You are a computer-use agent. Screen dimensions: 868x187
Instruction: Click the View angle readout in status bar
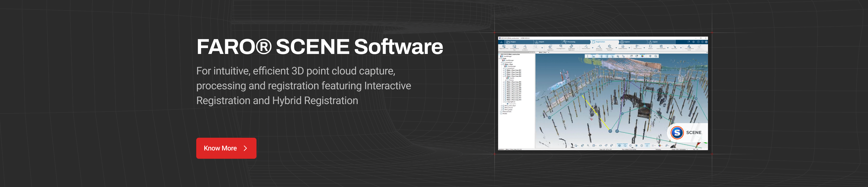[x=605, y=150]
